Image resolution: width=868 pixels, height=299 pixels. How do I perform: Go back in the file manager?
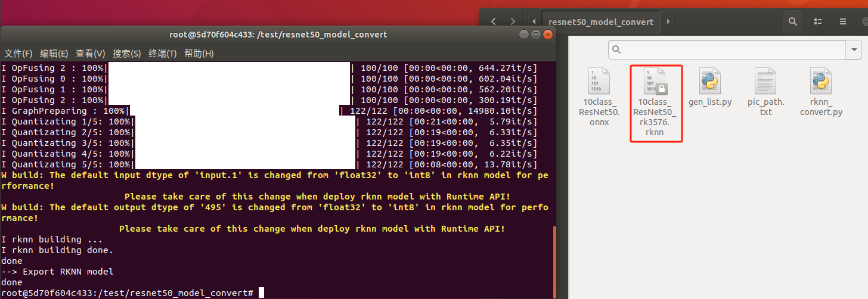tap(494, 21)
